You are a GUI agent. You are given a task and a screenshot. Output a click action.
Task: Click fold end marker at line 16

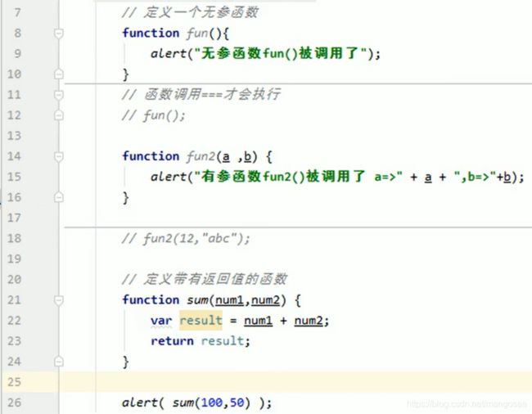click(59, 197)
